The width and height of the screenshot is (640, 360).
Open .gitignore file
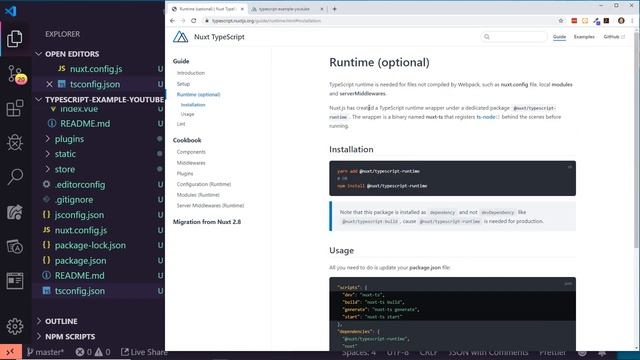point(74,200)
